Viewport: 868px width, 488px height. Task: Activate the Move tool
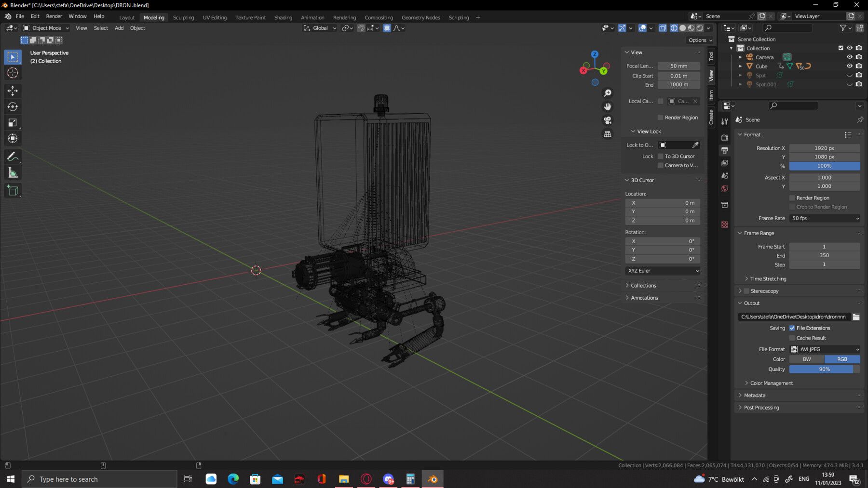click(13, 91)
